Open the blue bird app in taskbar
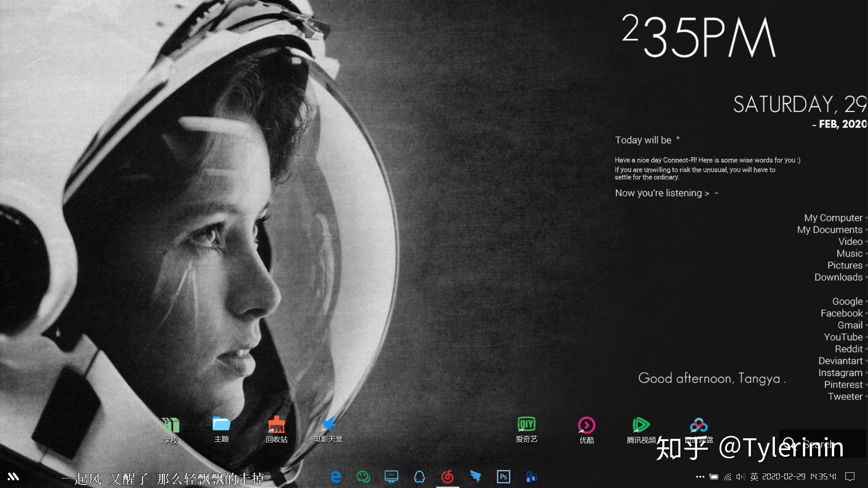This screenshot has height=488, width=868. 476,477
